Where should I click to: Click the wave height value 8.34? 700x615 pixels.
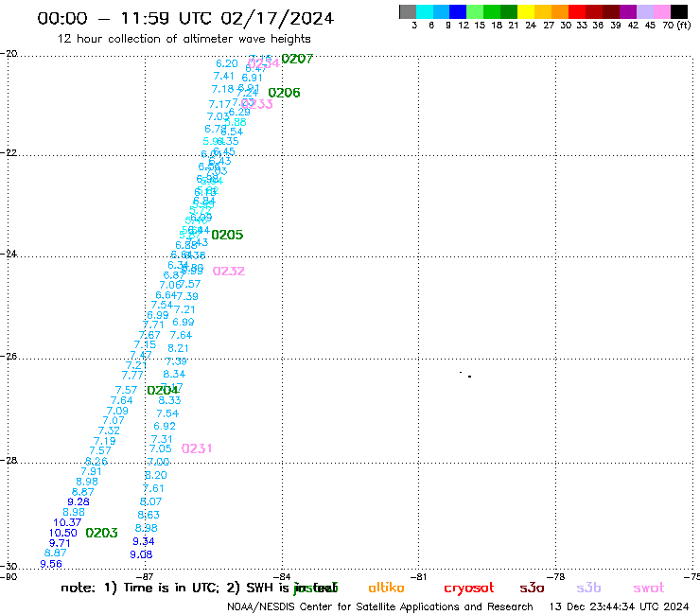(174, 375)
